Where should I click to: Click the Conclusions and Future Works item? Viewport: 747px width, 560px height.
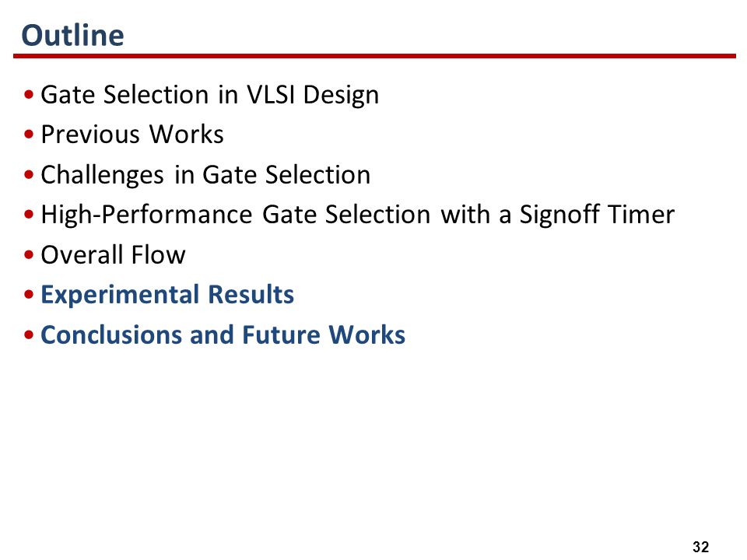pos(223,334)
